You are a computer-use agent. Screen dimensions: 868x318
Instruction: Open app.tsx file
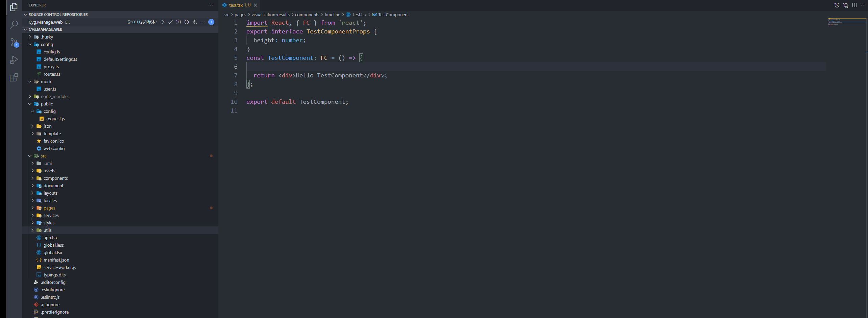coord(50,238)
